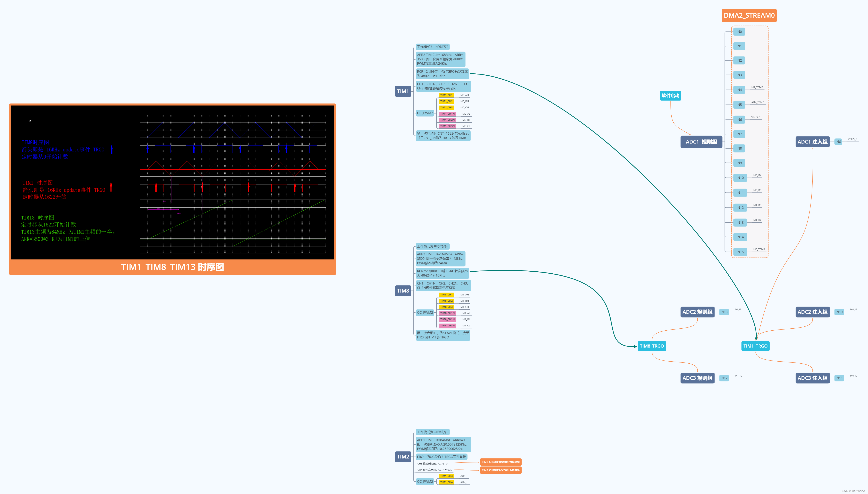868x494 pixels.
Task: Click the 软件启动 cyan node
Action: click(670, 96)
